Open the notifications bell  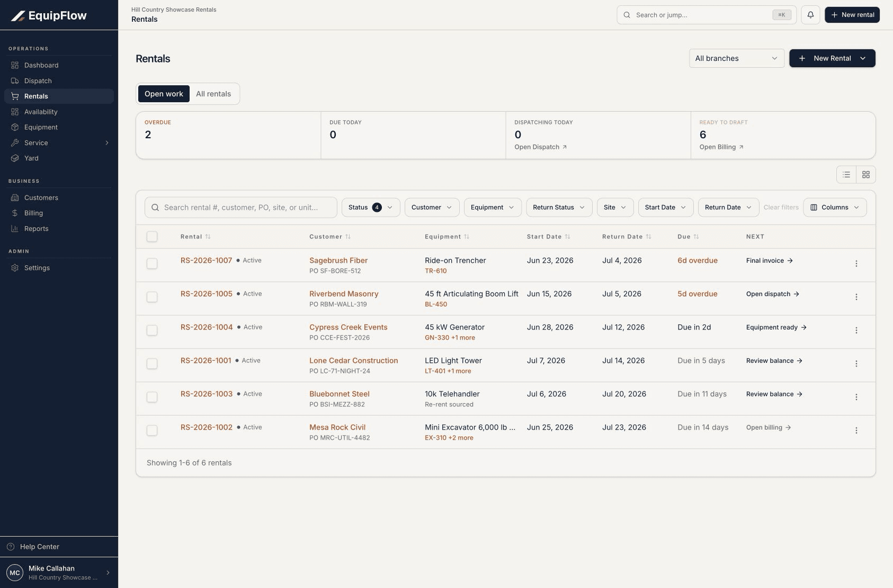(810, 15)
